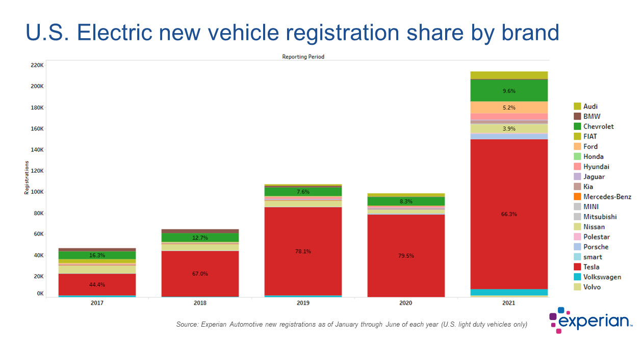Click the Experian Automotive source footnote

coord(351,324)
